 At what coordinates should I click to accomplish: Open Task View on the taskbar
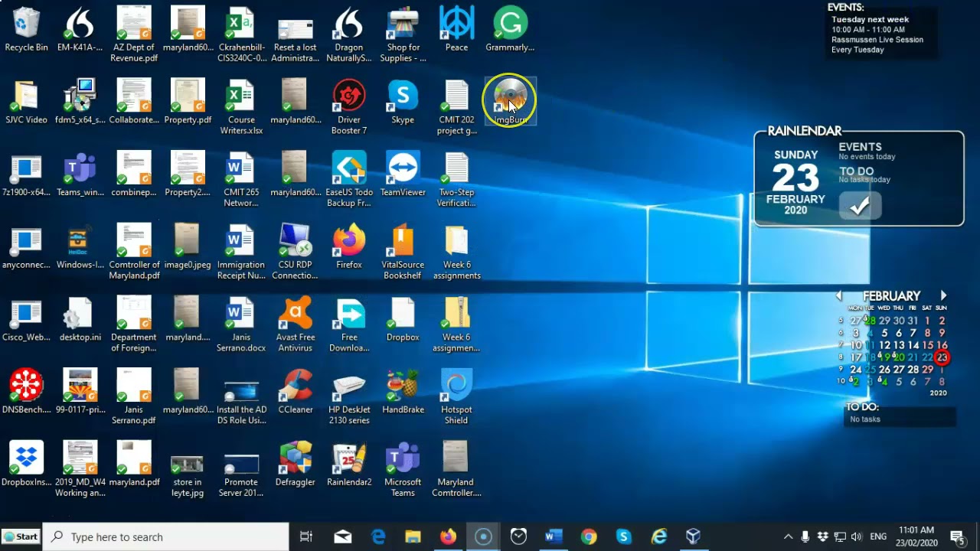pos(306,536)
